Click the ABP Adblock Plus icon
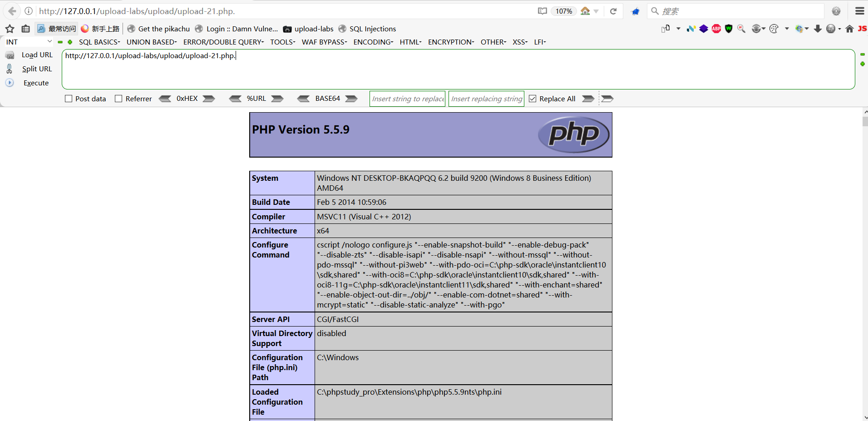The image size is (868, 421). (x=716, y=29)
